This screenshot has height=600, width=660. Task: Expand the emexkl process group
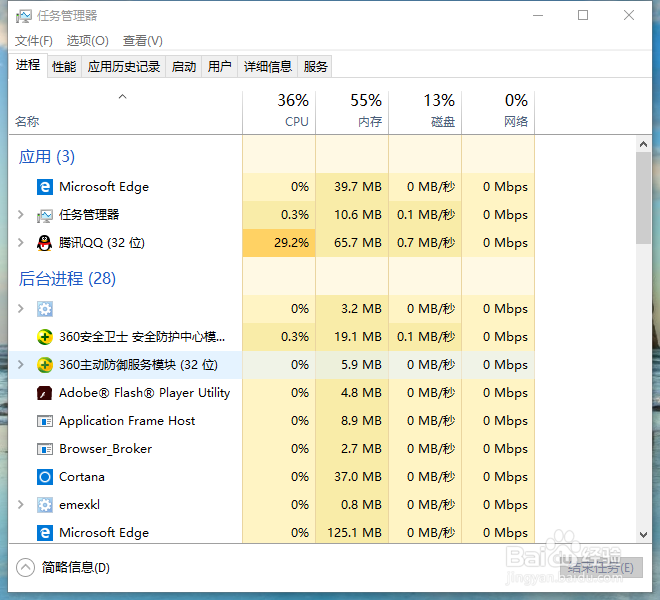(x=21, y=504)
